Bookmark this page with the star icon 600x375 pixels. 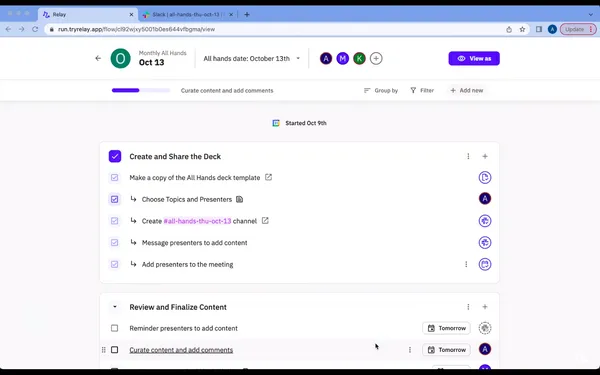click(x=522, y=29)
